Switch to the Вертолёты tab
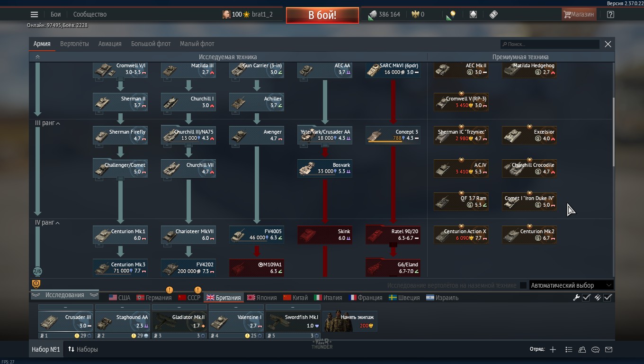This screenshot has width=644, height=364. pos(74,44)
